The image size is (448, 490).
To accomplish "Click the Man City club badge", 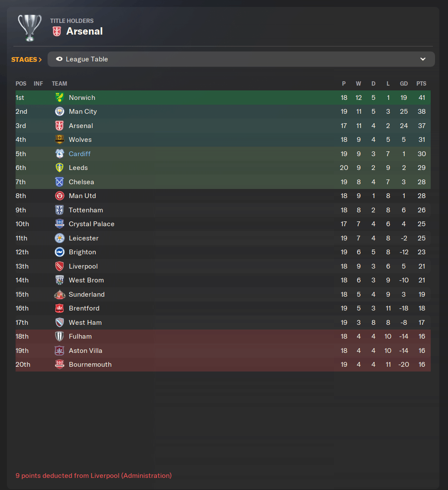I will tap(60, 112).
